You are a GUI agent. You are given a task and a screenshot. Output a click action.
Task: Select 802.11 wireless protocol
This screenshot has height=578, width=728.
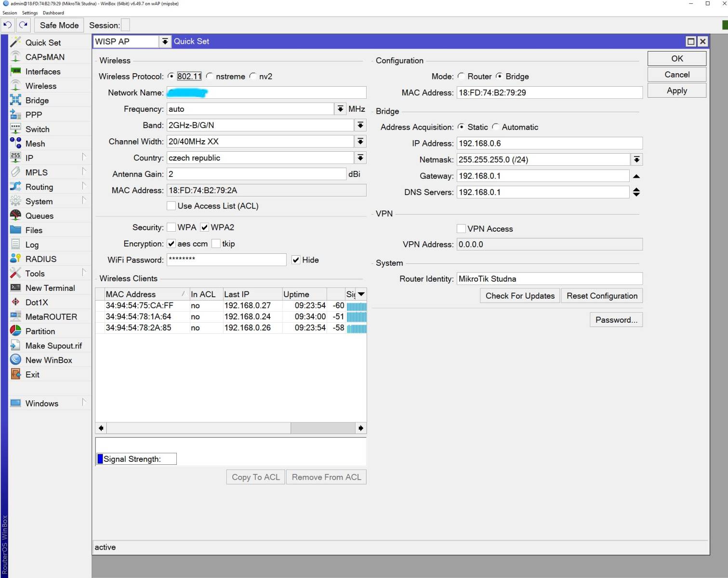(171, 76)
